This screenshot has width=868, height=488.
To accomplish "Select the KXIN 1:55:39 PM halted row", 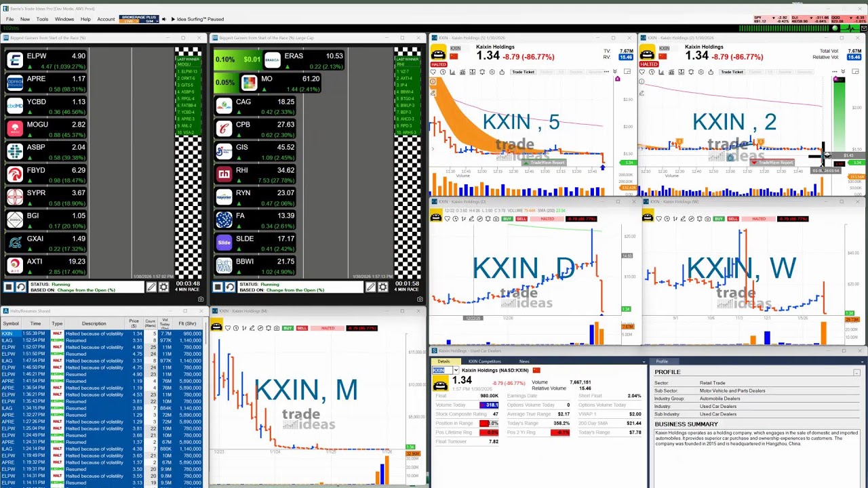I will pos(102,333).
